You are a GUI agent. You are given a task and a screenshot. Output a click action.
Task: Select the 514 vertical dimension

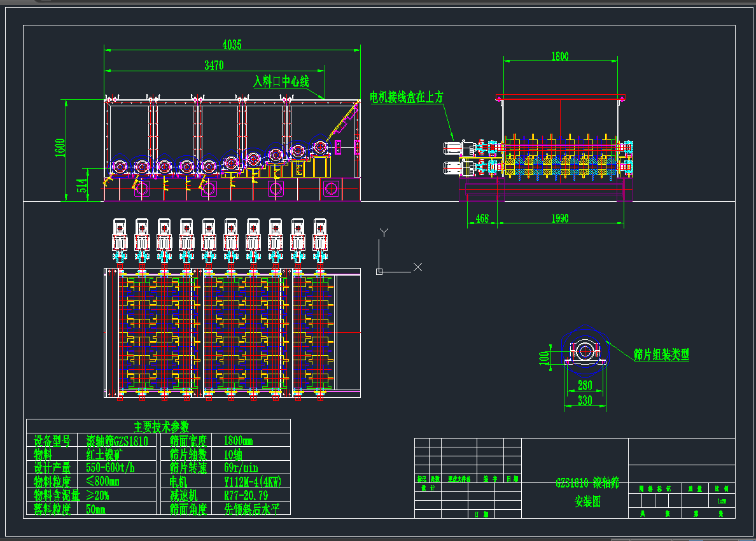click(x=82, y=186)
